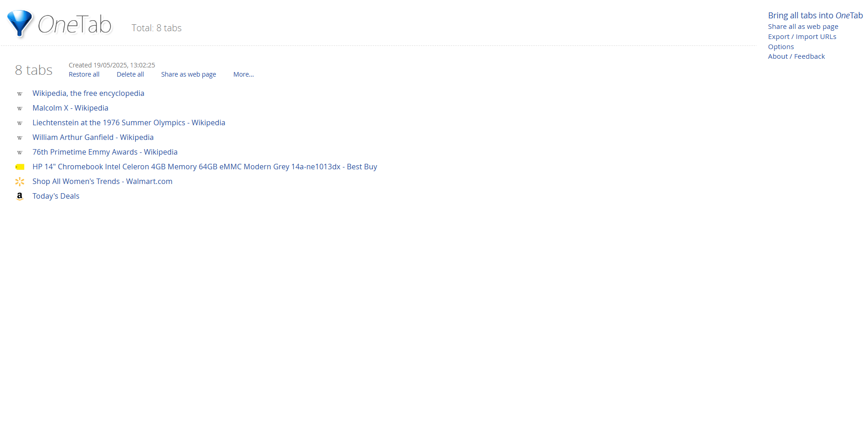The width and height of the screenshot is (868, 429).
Task: Open the OneTab Options page
Action: [781, 46]
